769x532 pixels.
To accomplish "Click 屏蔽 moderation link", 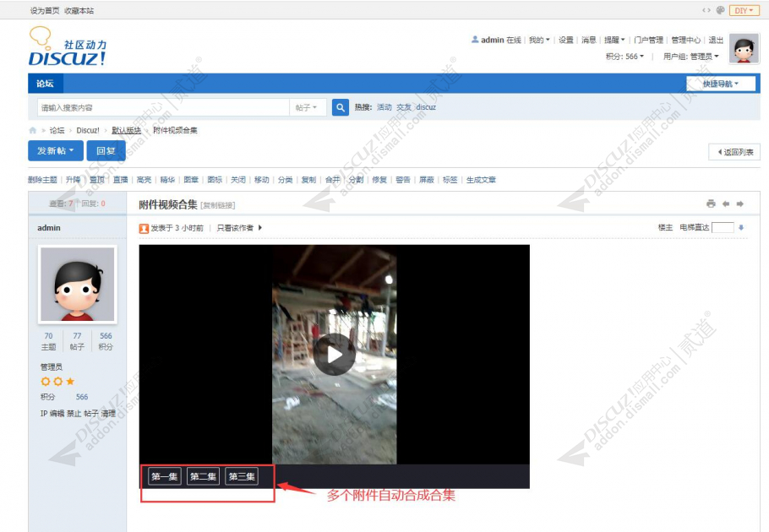I will point(427,180).
